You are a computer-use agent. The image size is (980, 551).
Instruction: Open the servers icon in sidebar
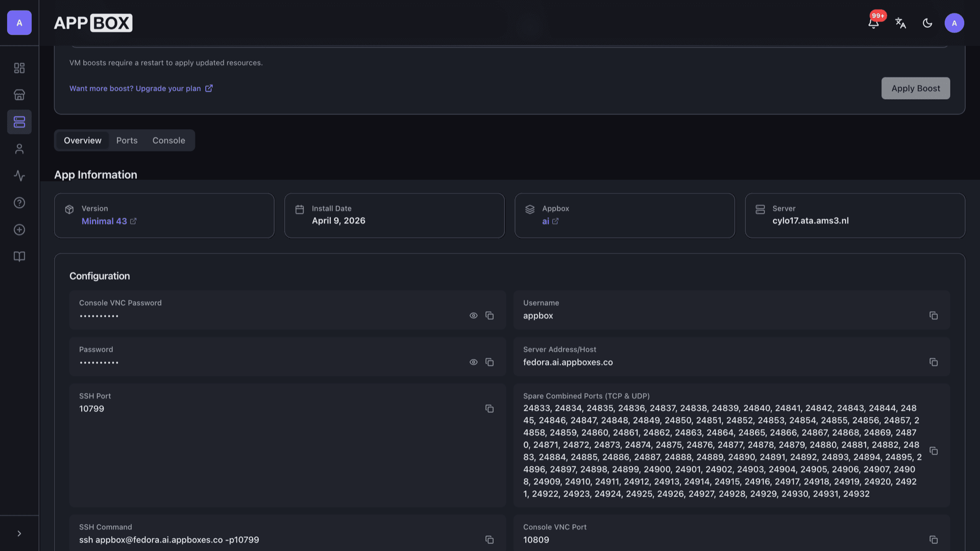(19, 122)
